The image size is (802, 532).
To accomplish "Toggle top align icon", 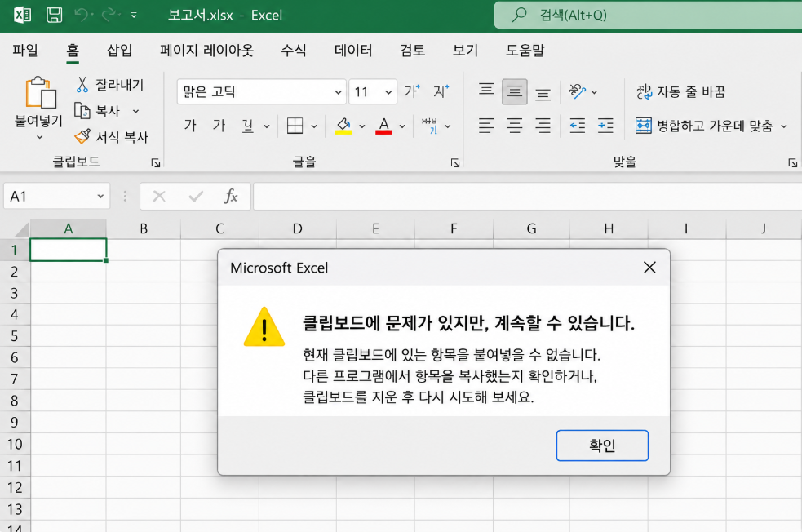I will pos(486,90).
